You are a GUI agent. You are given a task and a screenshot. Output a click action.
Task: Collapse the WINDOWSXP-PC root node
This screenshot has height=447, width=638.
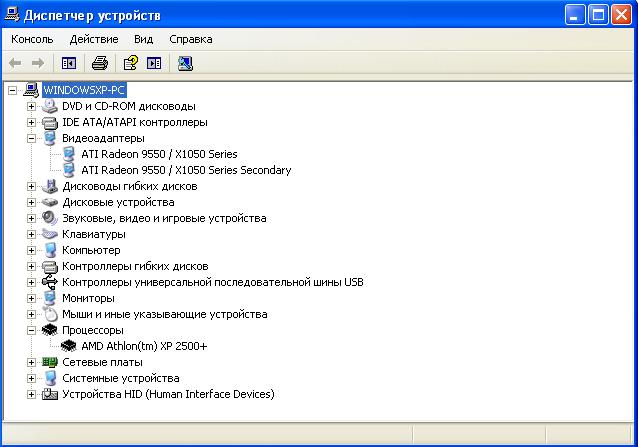click(13, 90)
